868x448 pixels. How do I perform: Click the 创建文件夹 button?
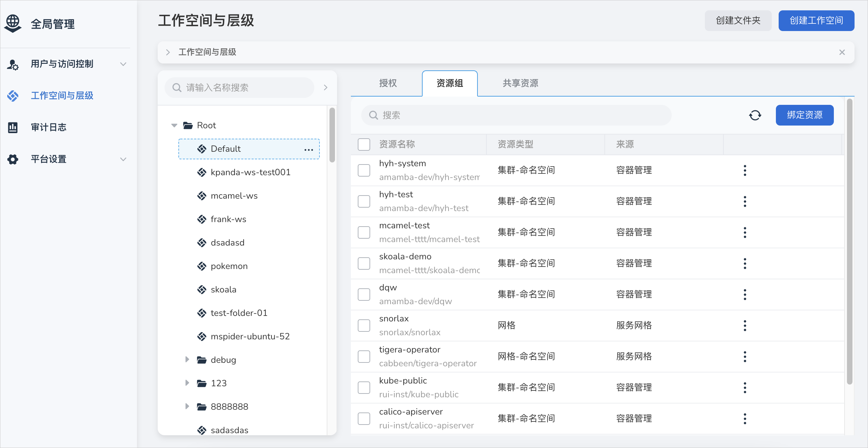(x=738, y=21)
